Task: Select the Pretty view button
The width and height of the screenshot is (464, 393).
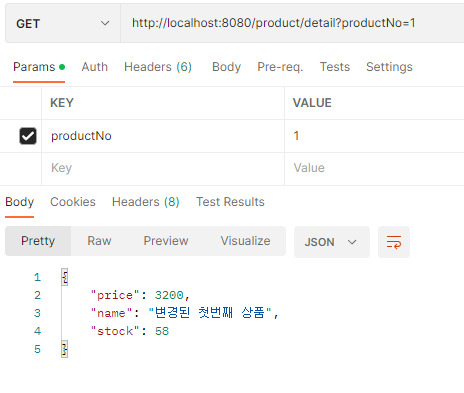Action: click(x=38, y=241)
